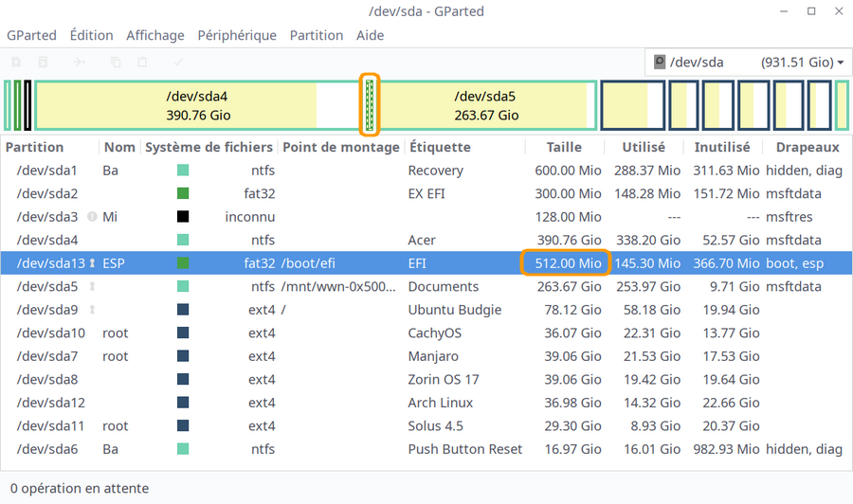The height and width of the screenshot is (504, 853).
Task: Open the Affichage menu
Action: click(x=155, y=35)
